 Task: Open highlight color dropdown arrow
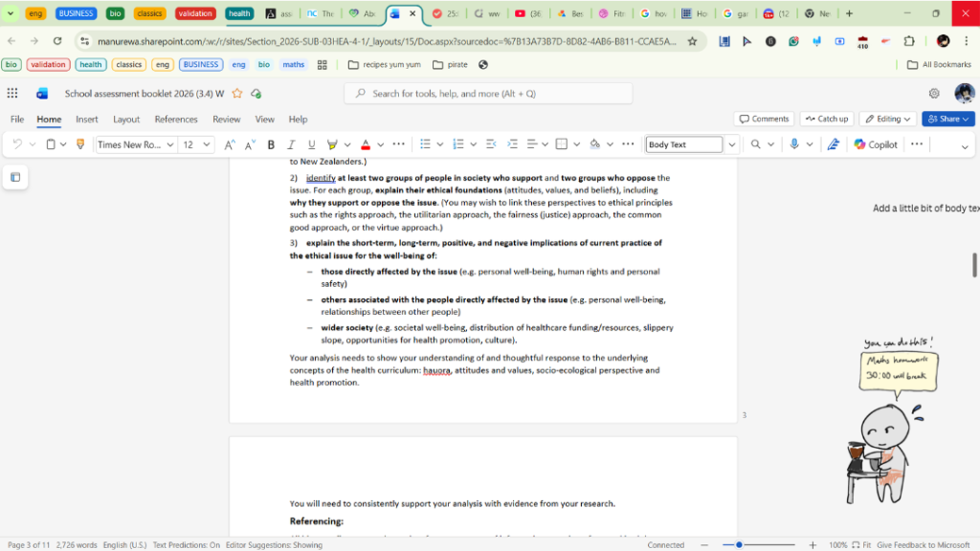[x=346, y=144]
